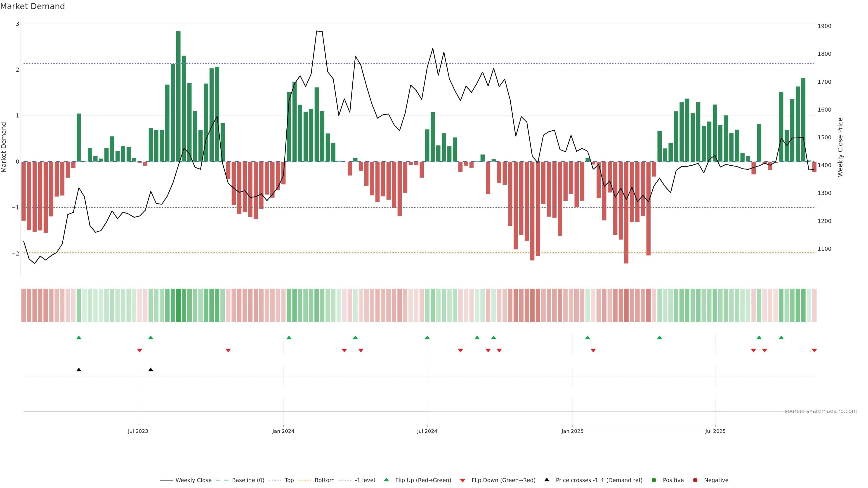Hide the Top dotted line legend item

pos(289,480)
